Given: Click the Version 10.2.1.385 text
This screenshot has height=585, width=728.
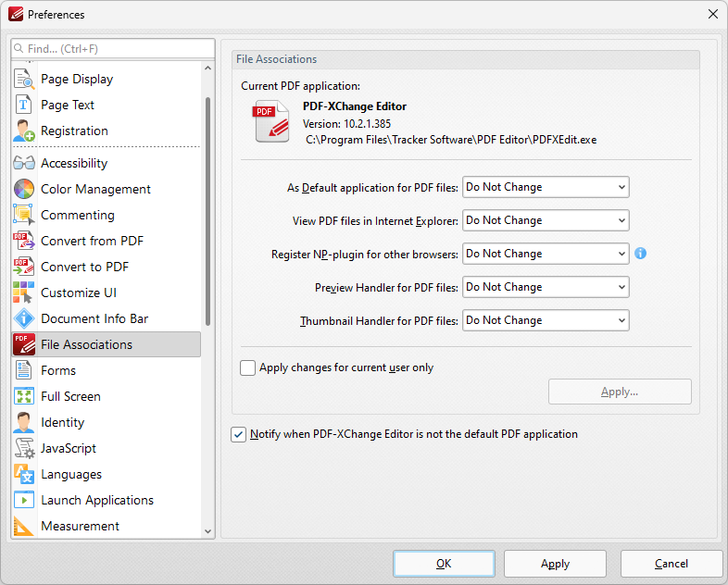Looking at the screenshot, I should pos(346,124).
